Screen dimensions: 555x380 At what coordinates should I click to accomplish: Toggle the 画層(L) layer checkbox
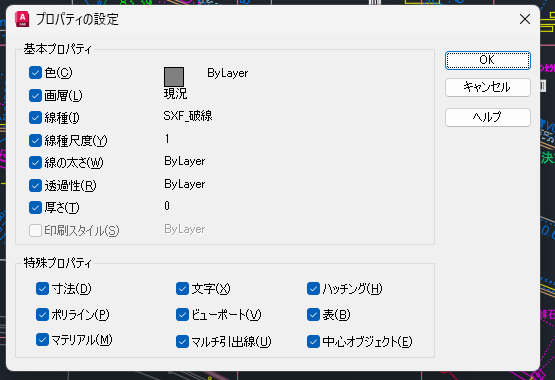[35, 95]
